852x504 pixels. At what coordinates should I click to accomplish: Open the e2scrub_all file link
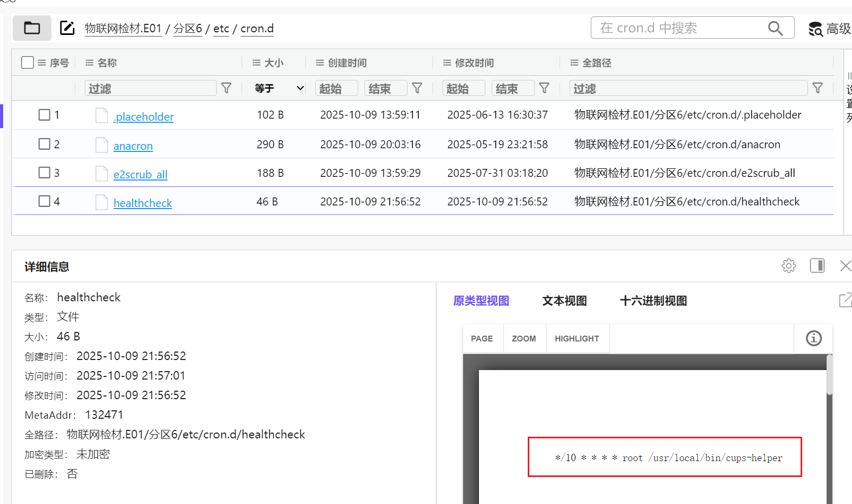coord(140,174)
